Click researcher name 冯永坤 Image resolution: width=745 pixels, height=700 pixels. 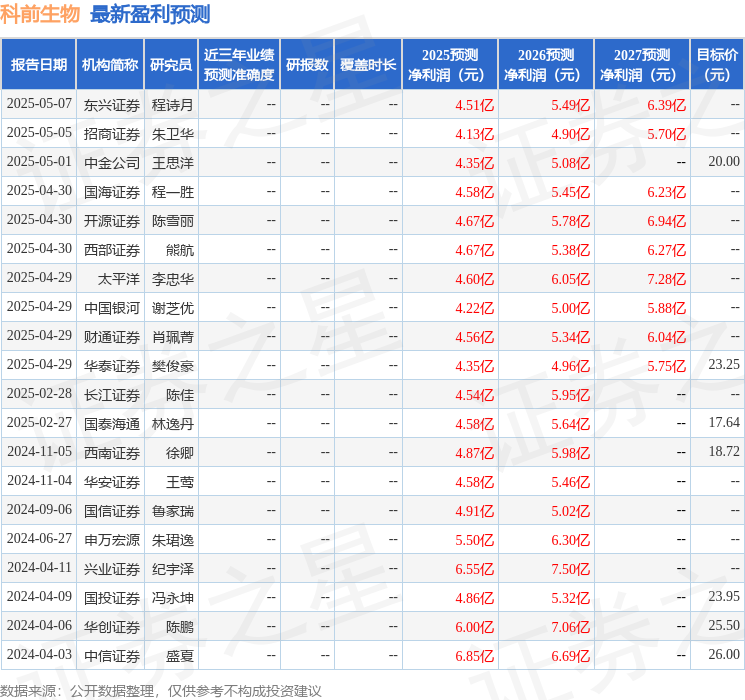[172, 598]
